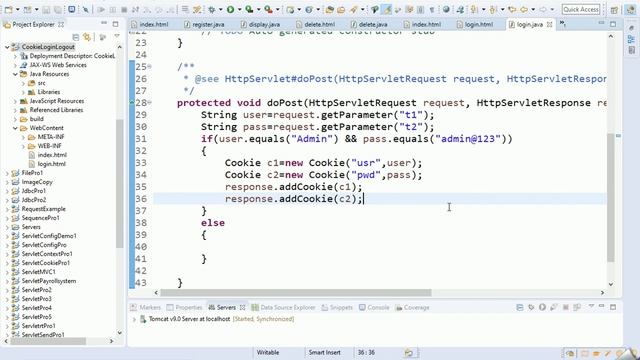Image resolution: width=640 pixels, height=360 pixels.
Task: Open Run button dropdown arrow
Action: tap(239, 9)
